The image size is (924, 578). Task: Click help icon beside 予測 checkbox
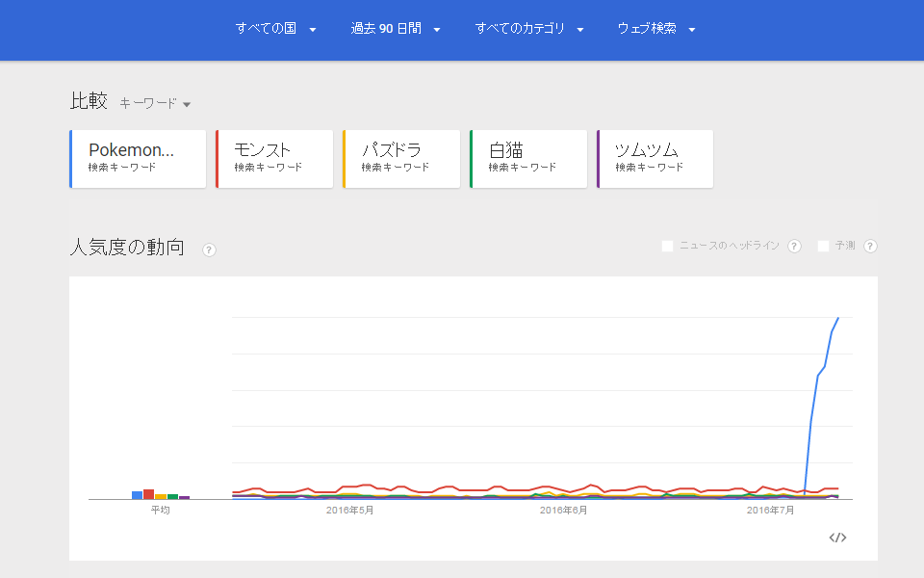pos(870,247)
